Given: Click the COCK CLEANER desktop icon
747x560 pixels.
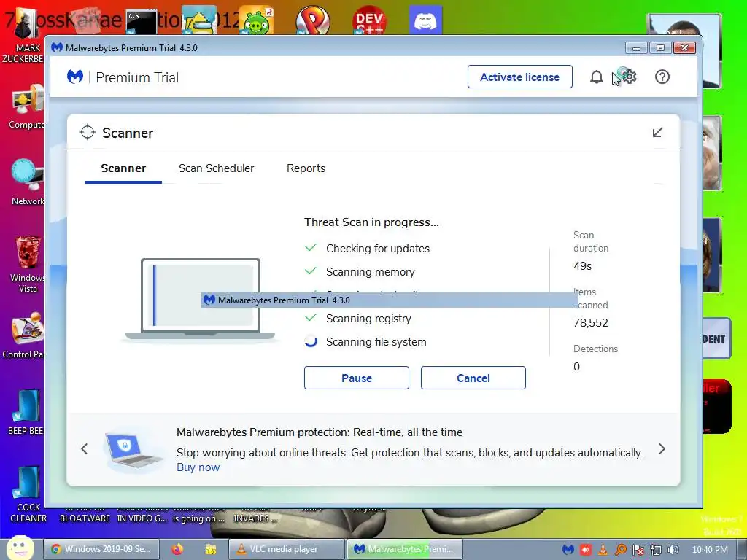Looking at the screenshot, I should 28,494.
